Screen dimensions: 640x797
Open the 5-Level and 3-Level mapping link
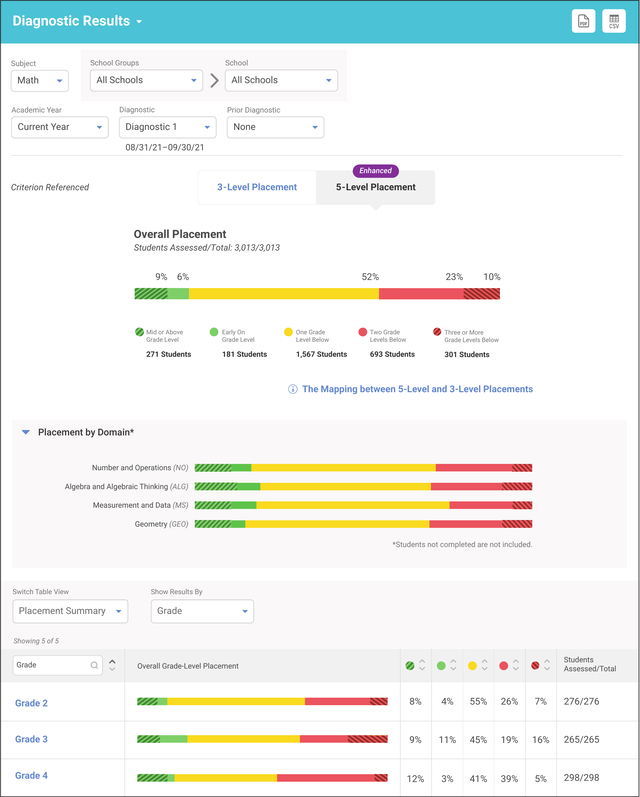point(417,389)
